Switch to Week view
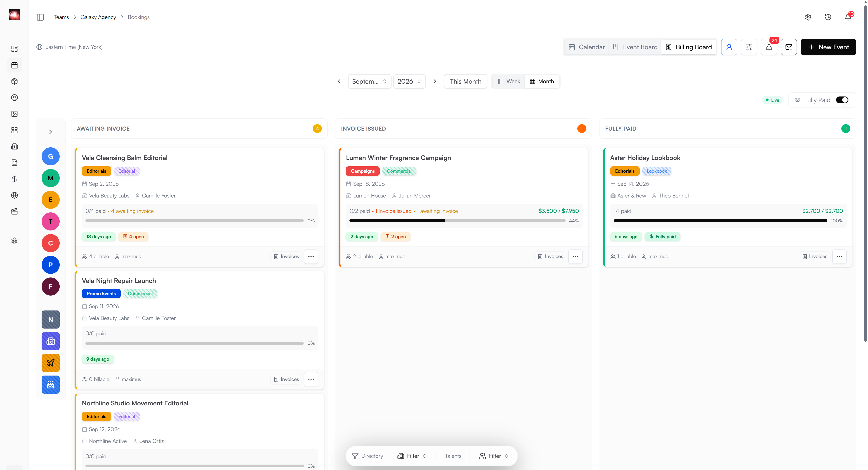The image size is (868, 470). [x=509, y=81]
